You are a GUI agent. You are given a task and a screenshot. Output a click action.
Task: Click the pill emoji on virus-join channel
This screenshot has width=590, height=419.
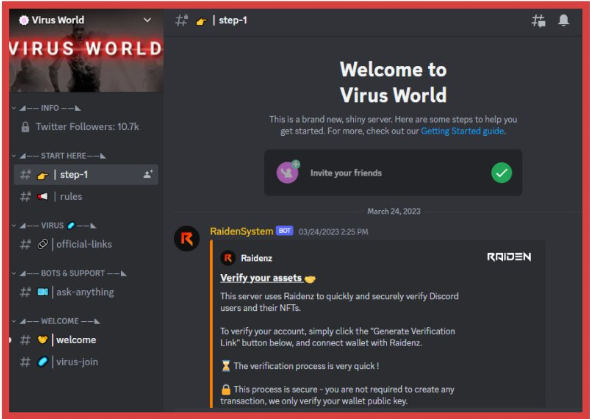click(43, 362)
